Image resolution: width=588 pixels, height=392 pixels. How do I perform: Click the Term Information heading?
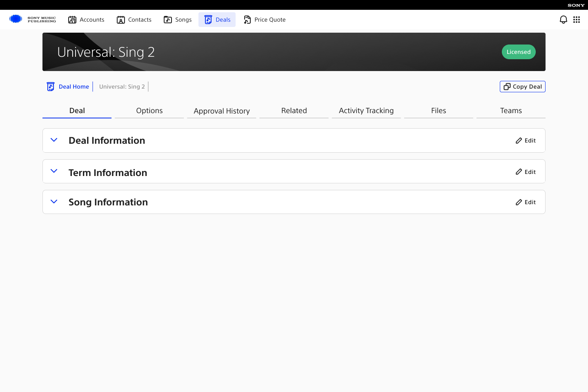click(108, 173)
